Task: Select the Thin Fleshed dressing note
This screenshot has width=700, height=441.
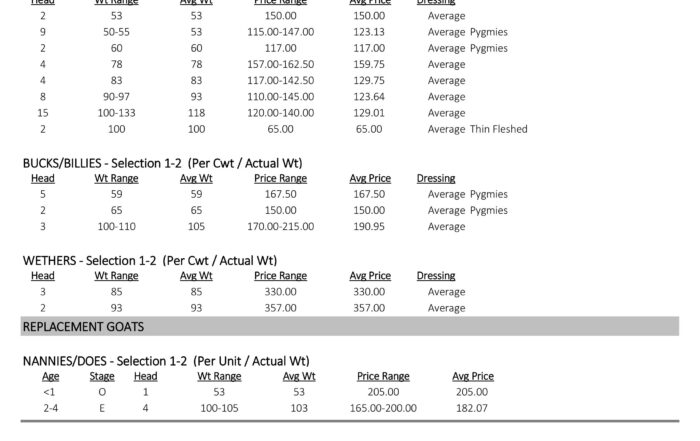Action: tap(498, 129)
